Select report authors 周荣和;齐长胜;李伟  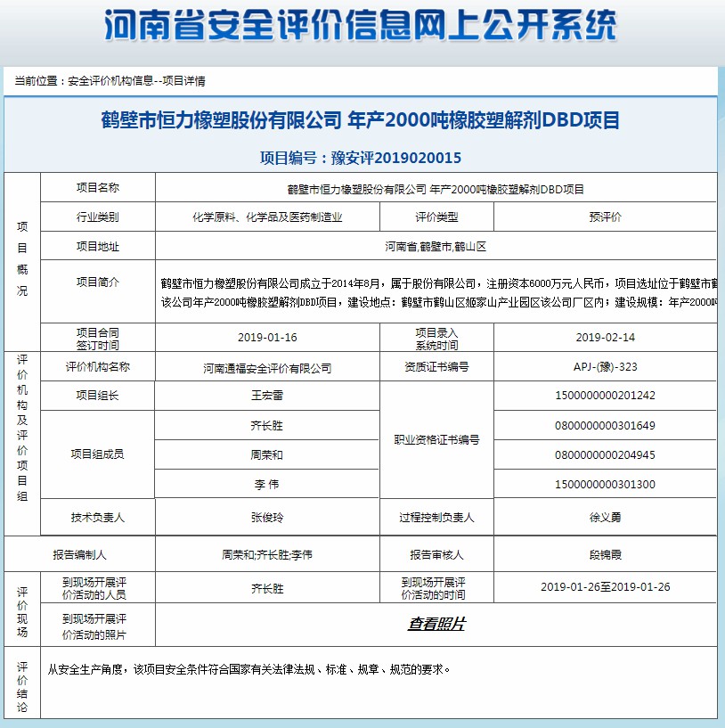[x=267, y=555]
